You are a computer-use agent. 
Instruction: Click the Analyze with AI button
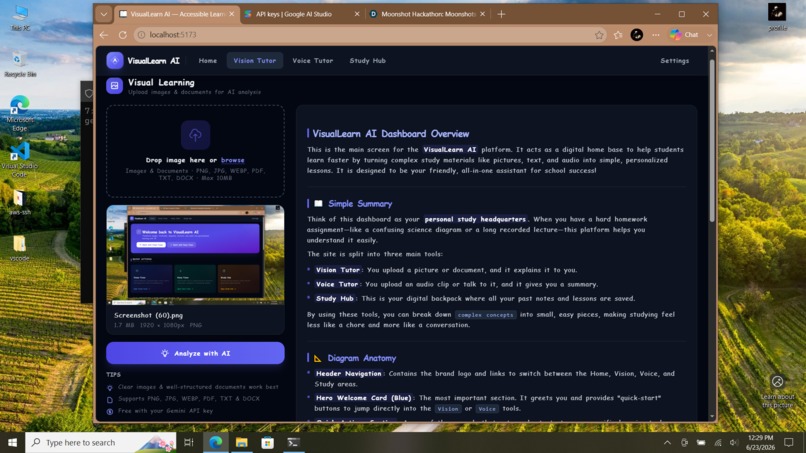(195, 353)
